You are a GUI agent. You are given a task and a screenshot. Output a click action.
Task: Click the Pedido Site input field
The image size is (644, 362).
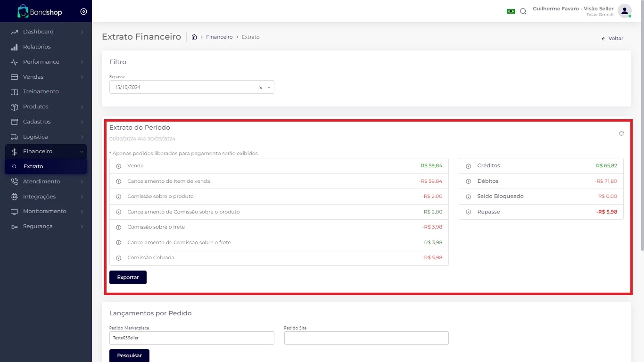tap(366, 338)
